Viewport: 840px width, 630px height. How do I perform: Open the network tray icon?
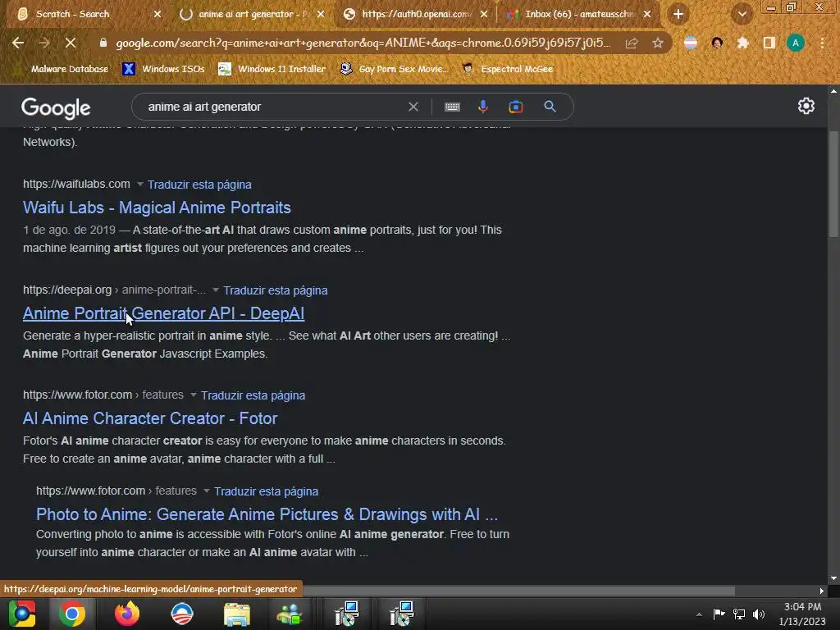739,614
